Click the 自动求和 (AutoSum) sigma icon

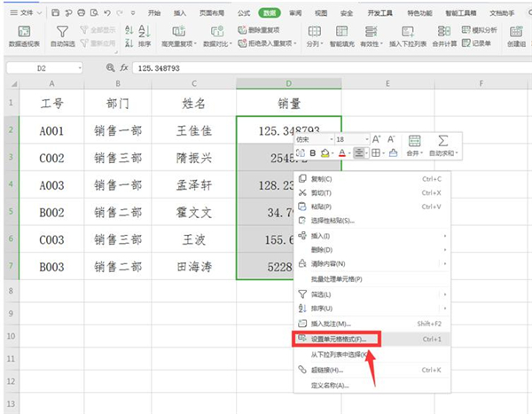442,141
